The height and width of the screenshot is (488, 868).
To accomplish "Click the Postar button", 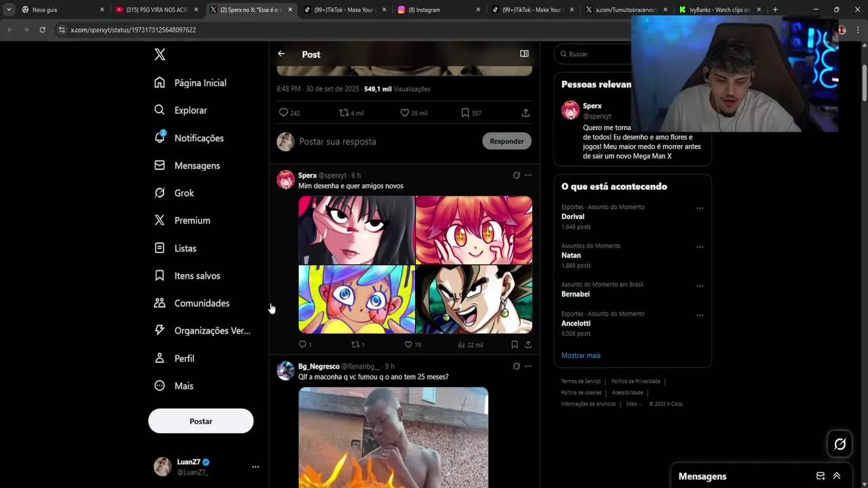I will pos(201,421).
